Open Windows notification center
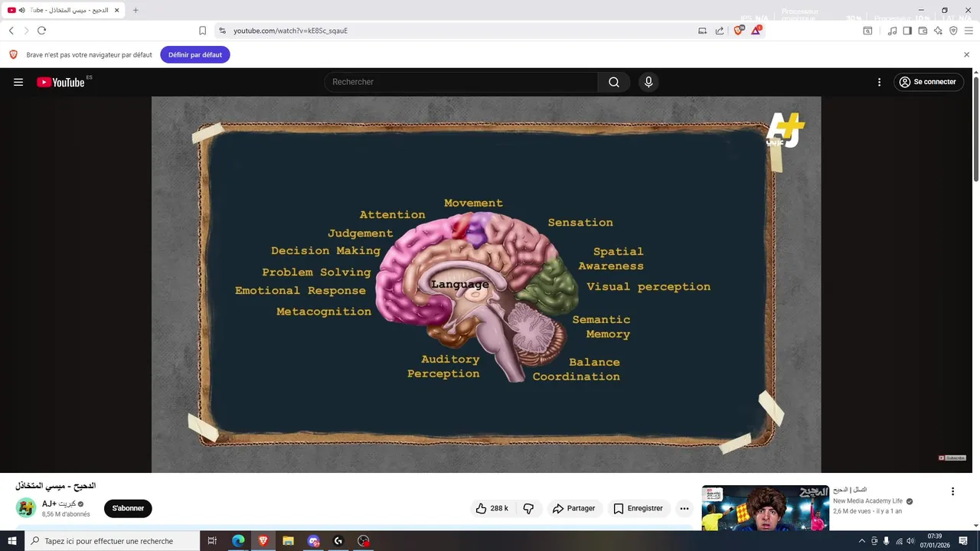Screen dimensions: 980x551 point(964,541)
